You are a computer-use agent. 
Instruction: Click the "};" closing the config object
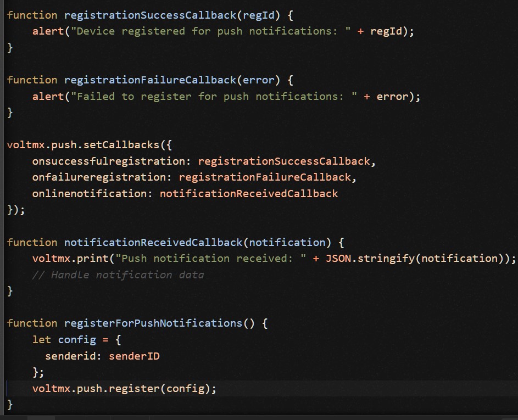38,372
